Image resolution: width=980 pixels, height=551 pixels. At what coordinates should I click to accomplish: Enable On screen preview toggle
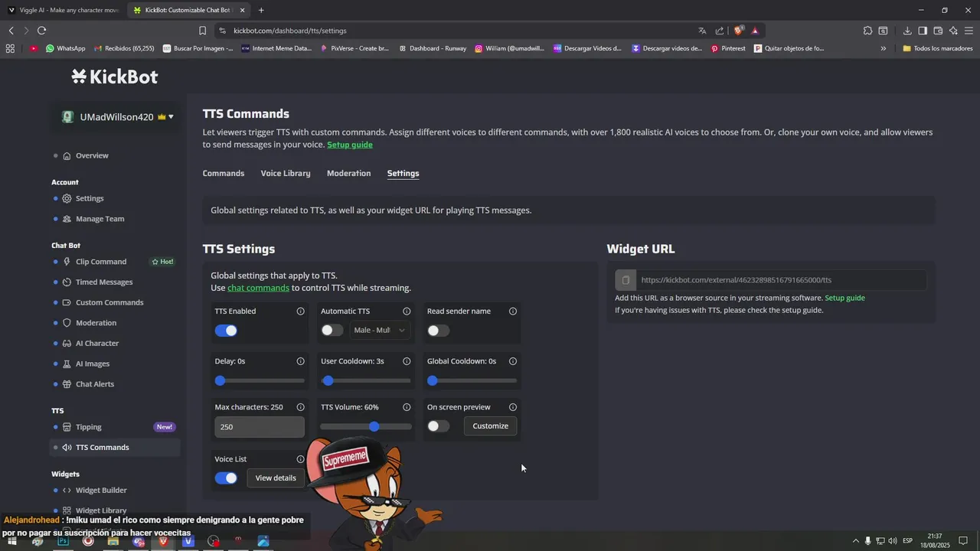pyautogui.click(x=438, y=426)
